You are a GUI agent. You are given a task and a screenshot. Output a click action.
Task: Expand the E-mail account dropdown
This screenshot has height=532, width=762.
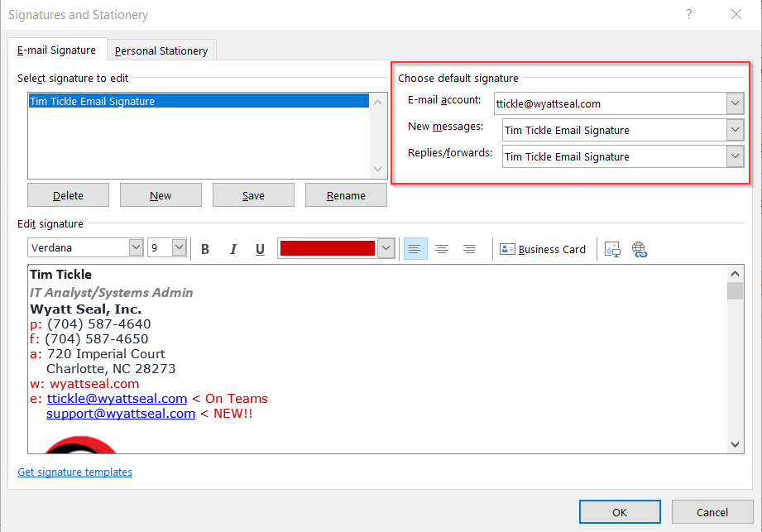click(736, 103)
